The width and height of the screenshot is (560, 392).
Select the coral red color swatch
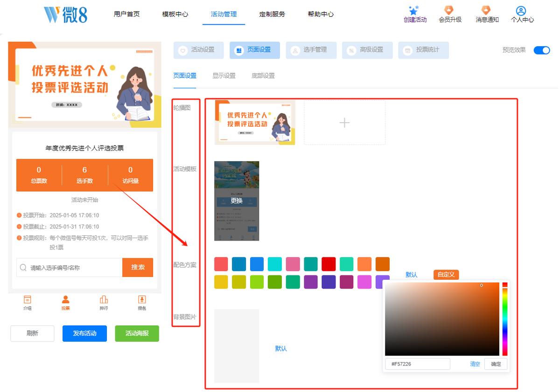[221, 264]
